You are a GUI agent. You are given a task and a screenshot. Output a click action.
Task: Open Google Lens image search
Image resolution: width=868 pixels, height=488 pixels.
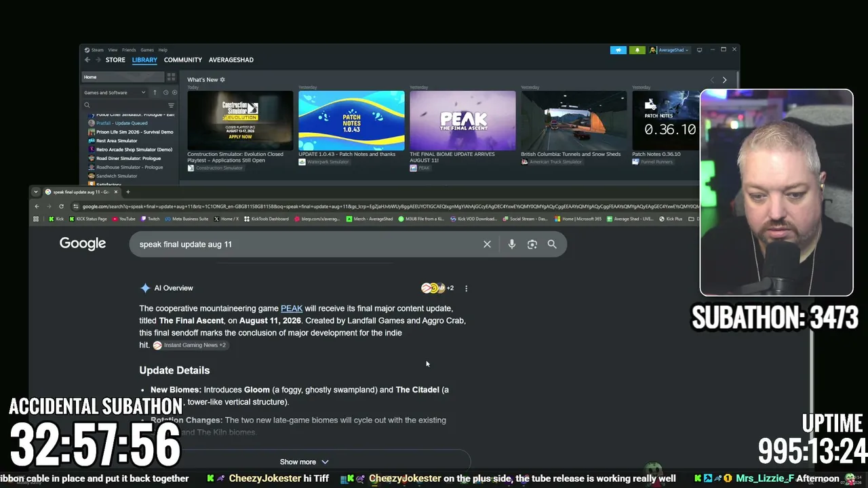click(x=532, y=244)
